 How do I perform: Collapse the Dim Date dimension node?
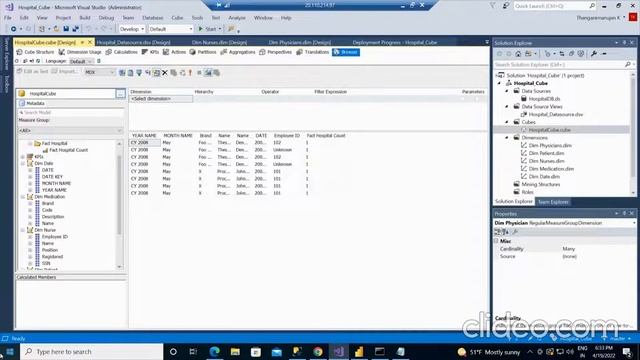tap(23, 163)
